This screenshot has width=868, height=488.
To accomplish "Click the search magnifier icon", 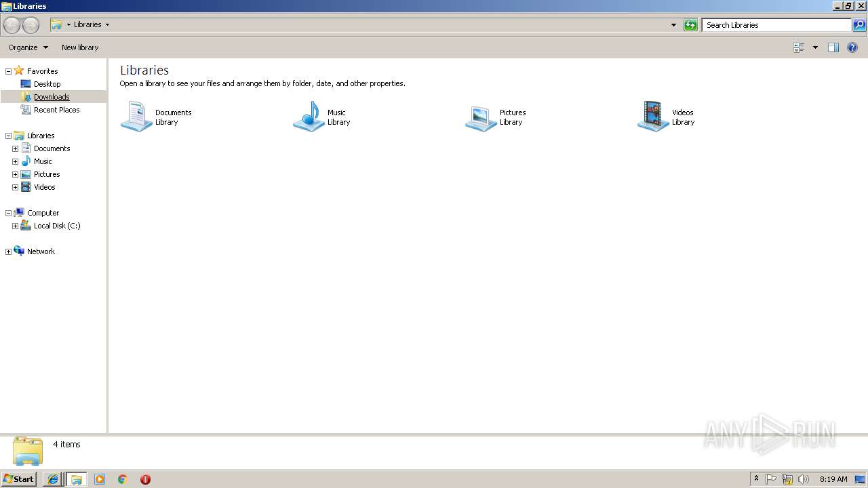I will [859, 25].
